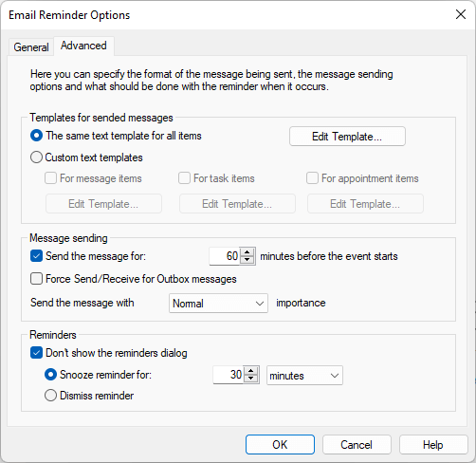The width and height of the screenshot is (476, 463).
Task: Switch to the General tab
Action: tap(31, 47)
